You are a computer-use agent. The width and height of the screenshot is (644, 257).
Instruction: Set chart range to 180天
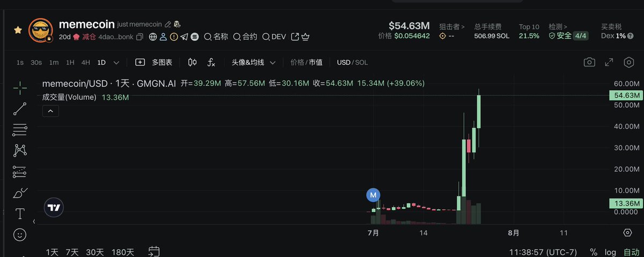(123, 252)
